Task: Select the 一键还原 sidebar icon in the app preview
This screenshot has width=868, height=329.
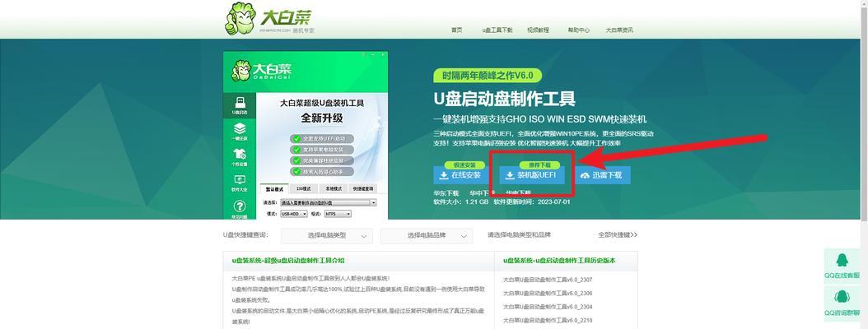Action: (240, 131)
